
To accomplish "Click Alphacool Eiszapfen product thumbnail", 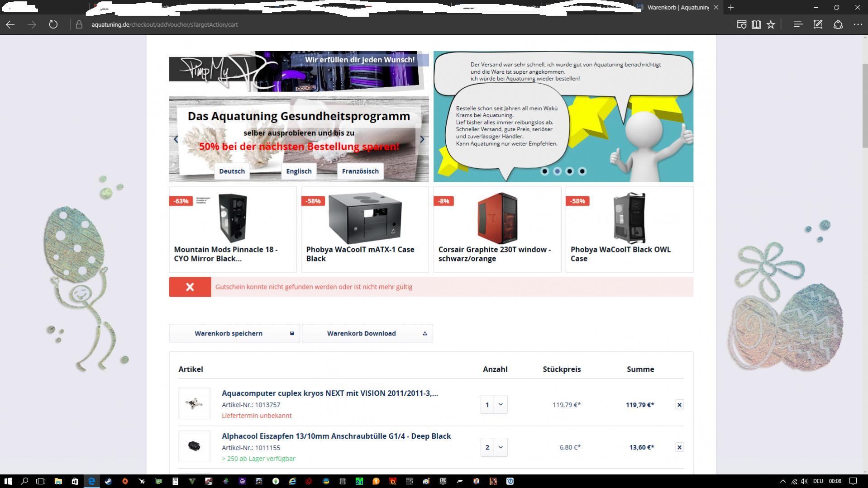I will click(194, 446).
